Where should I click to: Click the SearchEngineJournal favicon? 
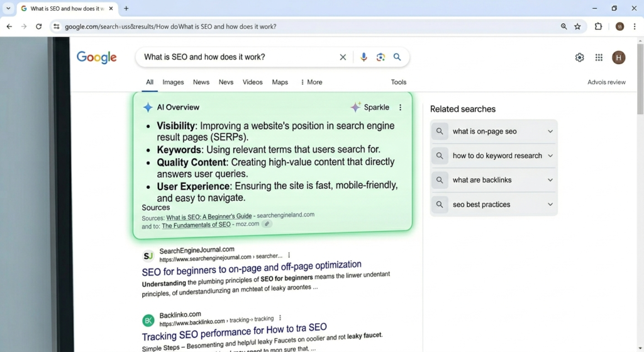tap(148, 256)
